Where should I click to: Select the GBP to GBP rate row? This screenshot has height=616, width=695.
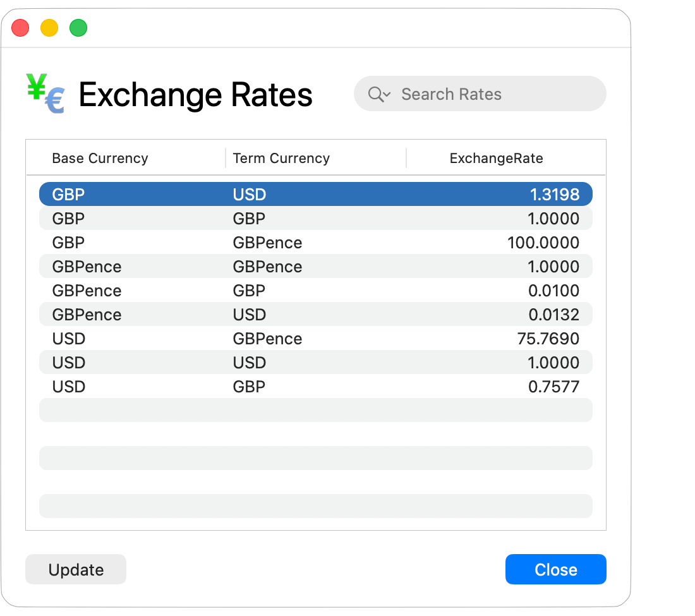click(316, 218)
